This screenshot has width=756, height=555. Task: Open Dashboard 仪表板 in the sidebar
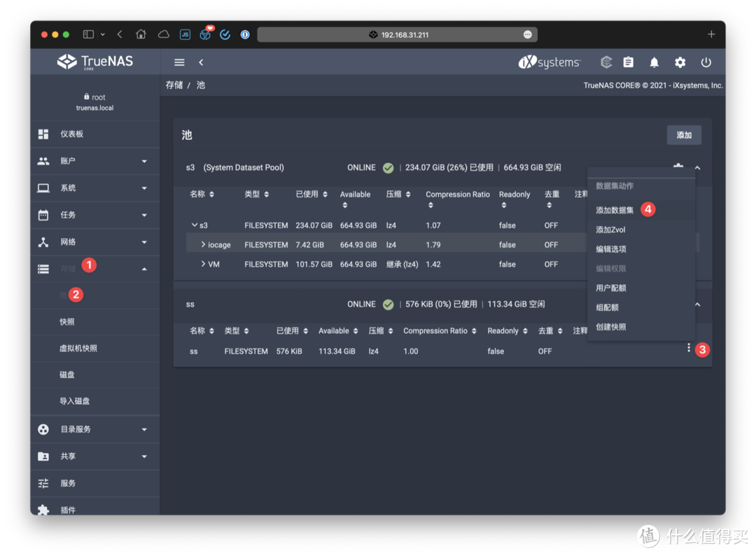[95, 134]
